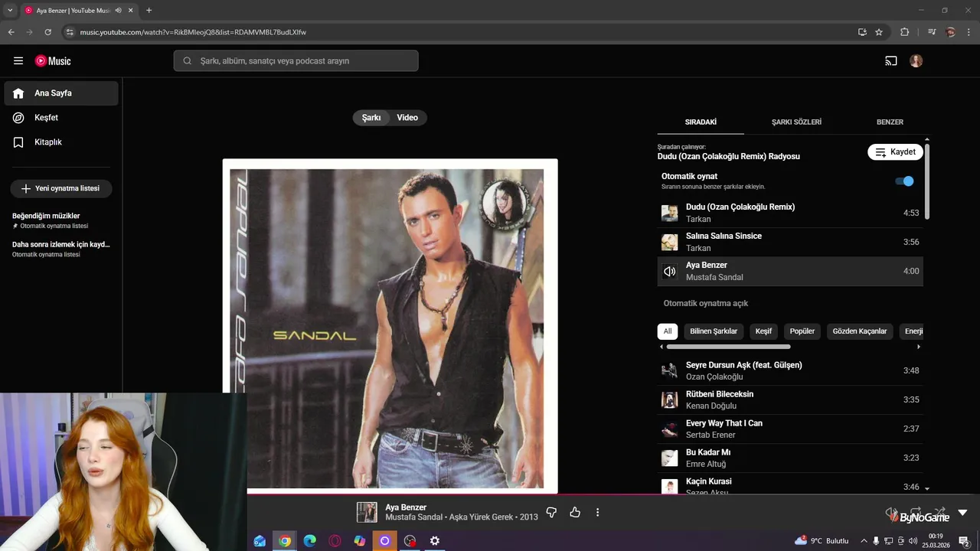Image resolution: width=980 pixels, height=551 pixels.
Task: Open weather widget showing 9°C Bulutlu
Action: pos(822,541)
